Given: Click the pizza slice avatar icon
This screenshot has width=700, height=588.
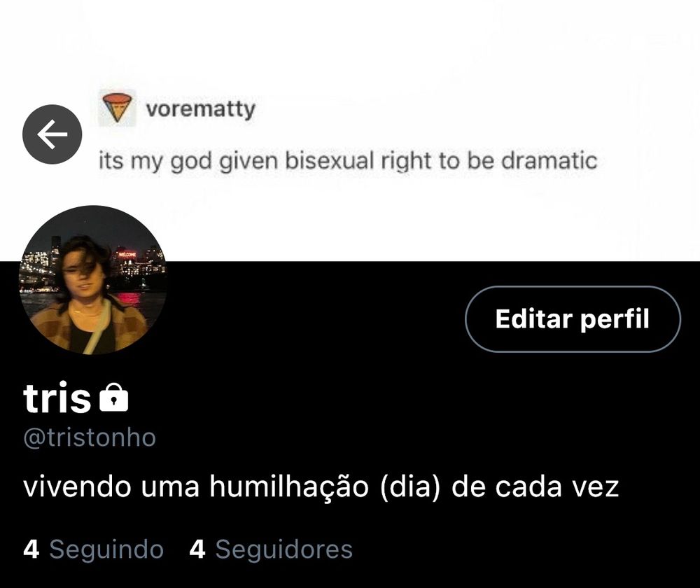Looking at the screenshot, I should coord(118,108).
